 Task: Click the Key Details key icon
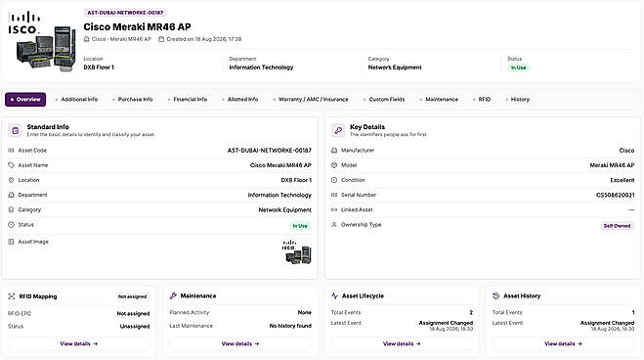click(x=338, y=131)
